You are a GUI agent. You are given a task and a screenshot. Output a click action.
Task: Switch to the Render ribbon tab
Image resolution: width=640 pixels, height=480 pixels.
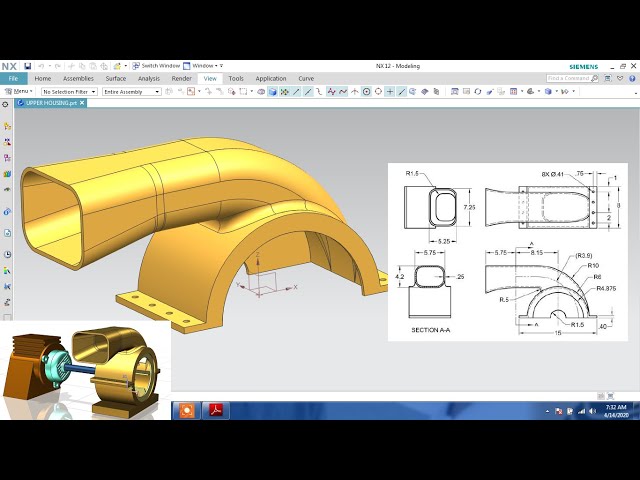(x=181, y=78)
